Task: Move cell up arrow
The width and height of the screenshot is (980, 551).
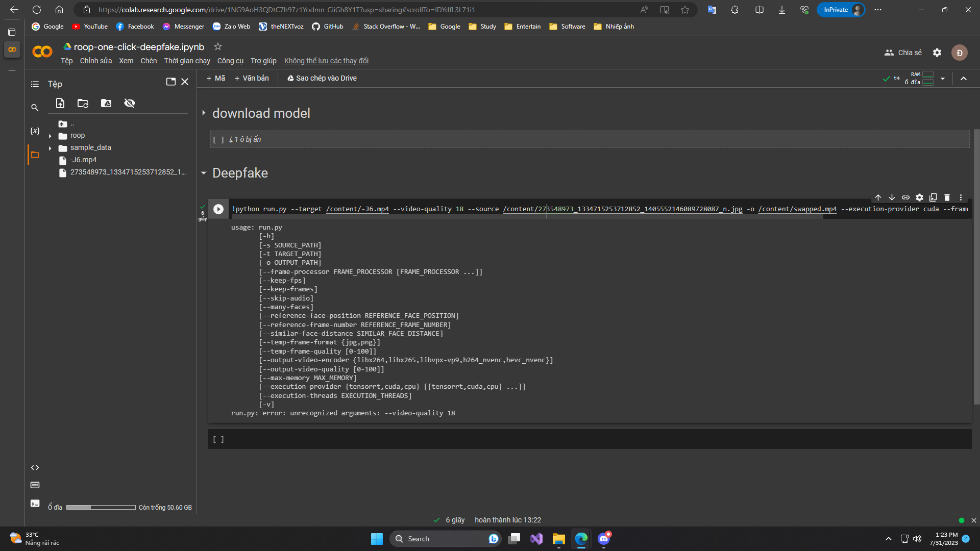Action: pyautogui.click(x=878, y=197)
